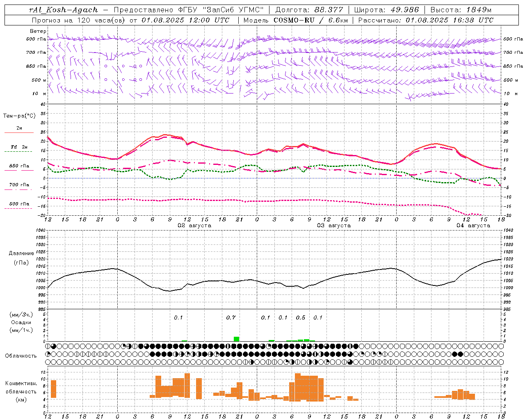Click the Рассчитано: 01.08.2025 16:38 UTC text
This screenshot has height=420, width=525.
click(x=426, y=20)
